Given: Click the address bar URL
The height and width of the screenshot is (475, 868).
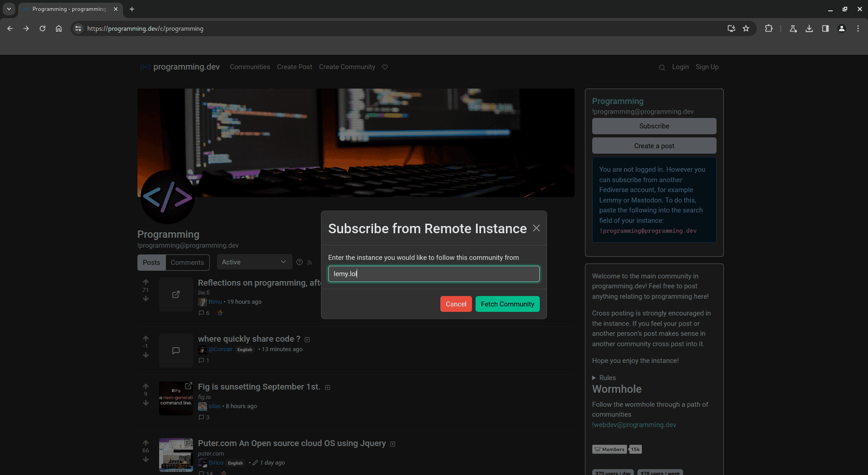Looking at the screenshot, I should [x=145, y=28].
